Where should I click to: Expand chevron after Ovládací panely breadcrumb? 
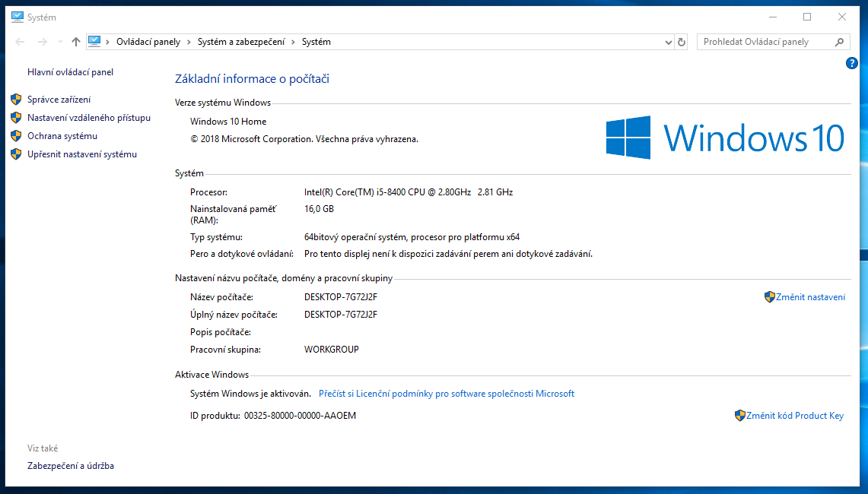(x=189, y=42)
